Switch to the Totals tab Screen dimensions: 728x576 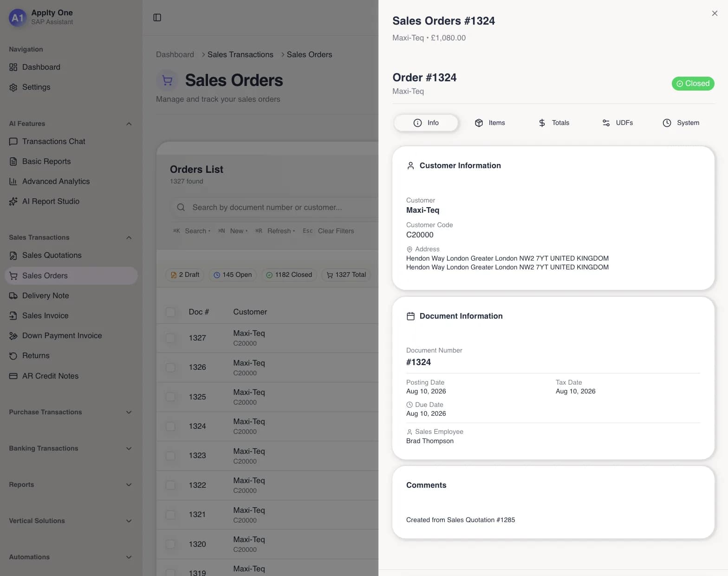tap(554, 123)
